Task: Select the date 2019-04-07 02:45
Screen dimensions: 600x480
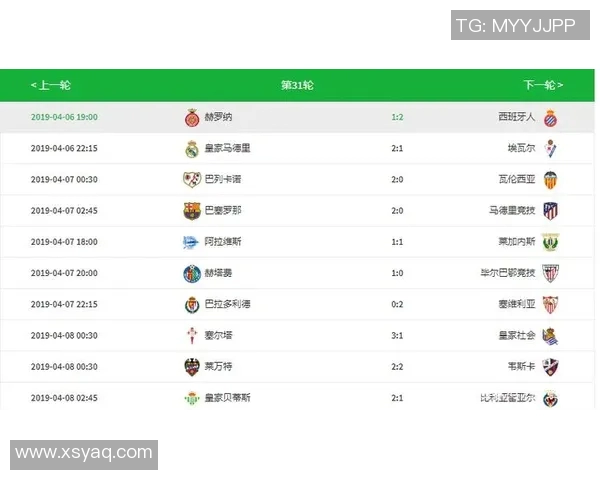Action: click(x=64, y=211)
